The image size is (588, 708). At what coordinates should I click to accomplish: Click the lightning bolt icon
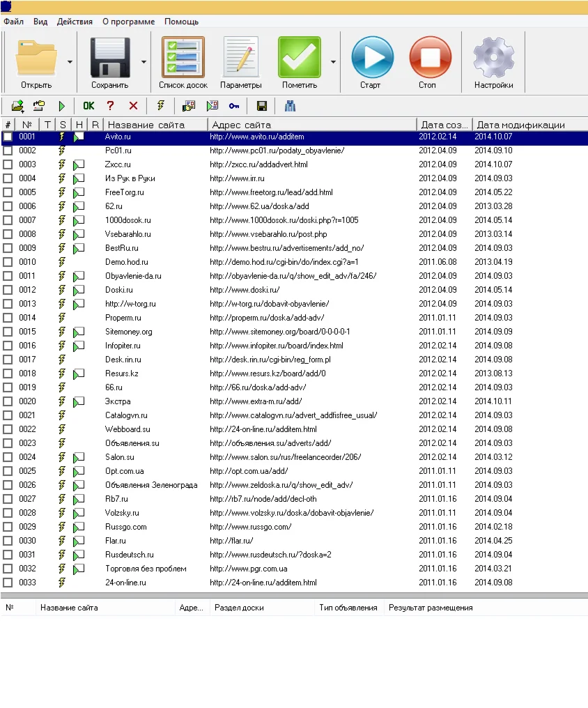162,105
